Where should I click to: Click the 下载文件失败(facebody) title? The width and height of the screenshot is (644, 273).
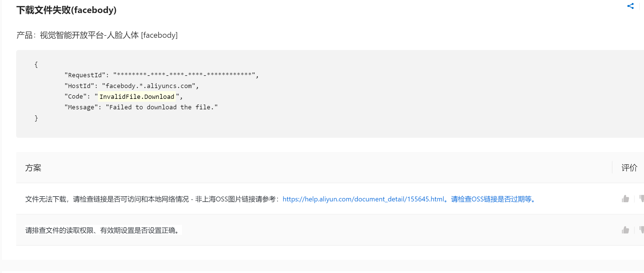(66, 10)
